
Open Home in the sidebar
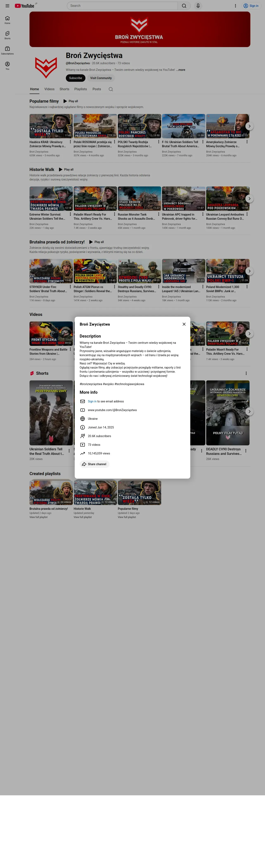pos(7,20)
